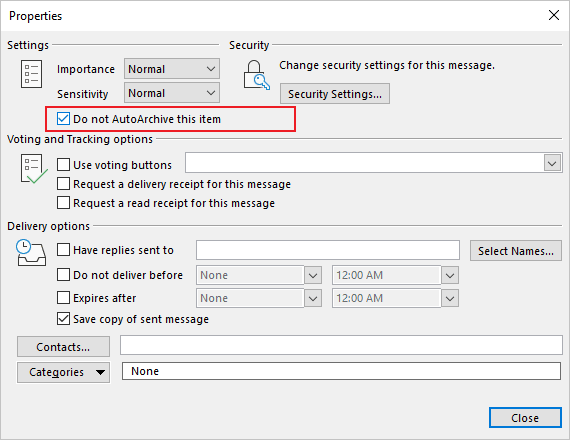Open Do not deliver before date dropdown
The width and height of the screenshot is (570, 440).
(x=313, y=275)
